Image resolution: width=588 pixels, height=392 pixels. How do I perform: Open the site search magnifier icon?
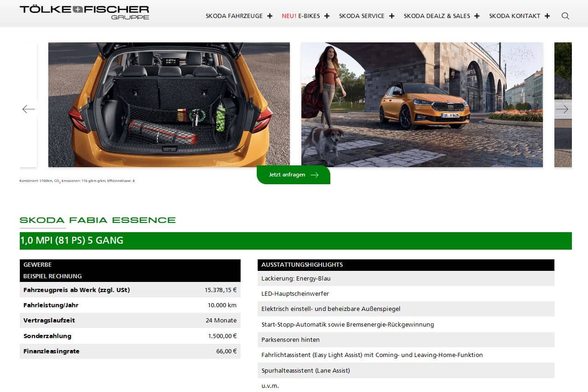(565, 16)
